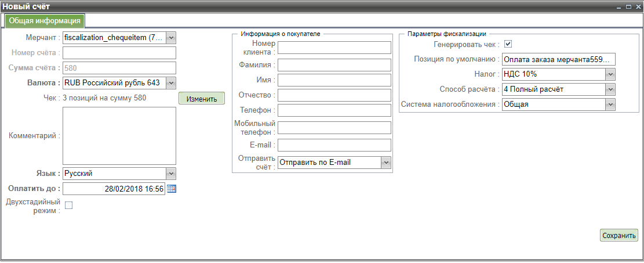Switch to the Общая информация tab
Viewport: 644px width, 263px height.
(45, 21)
